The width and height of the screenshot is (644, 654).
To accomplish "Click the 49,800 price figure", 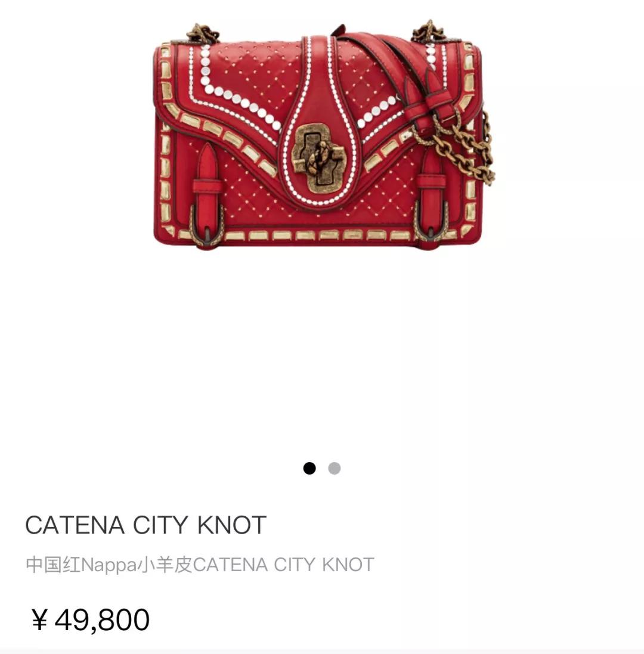I will [x=102, y=620].
